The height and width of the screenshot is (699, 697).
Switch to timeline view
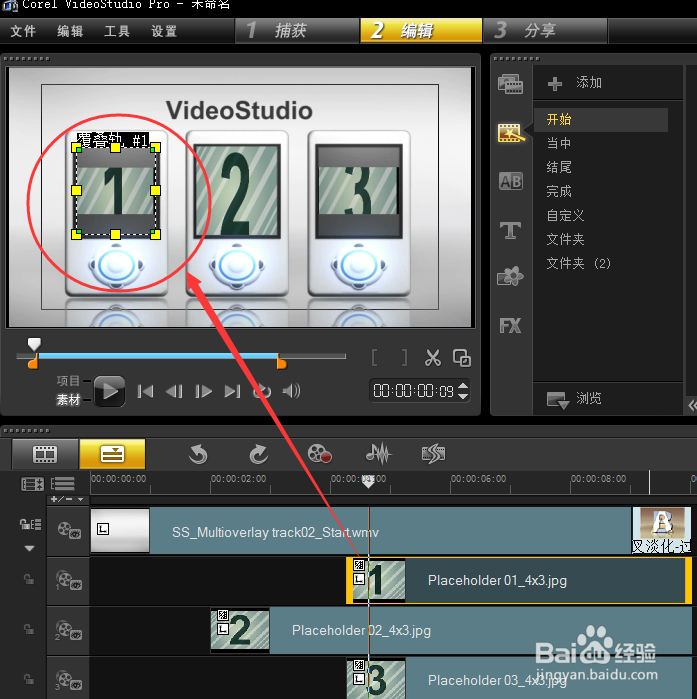pyautogui.click(x=112, y=454)
